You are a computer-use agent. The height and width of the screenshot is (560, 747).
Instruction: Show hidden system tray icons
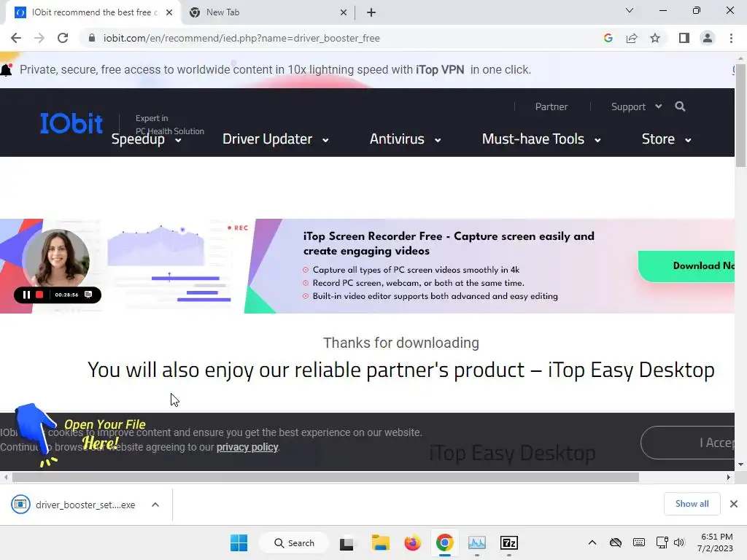coord(592,542)
